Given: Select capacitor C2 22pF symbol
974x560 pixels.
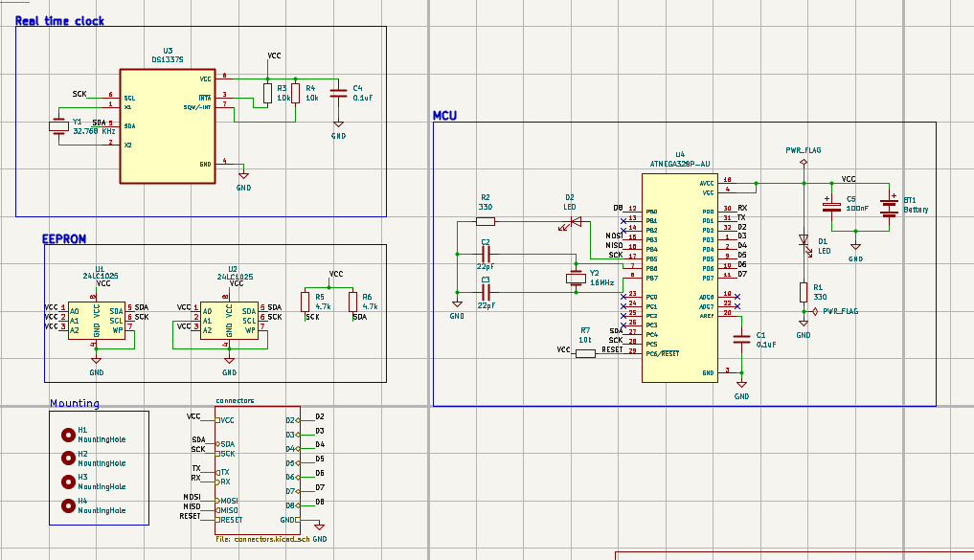Looking at the screenshot, I should [x=486, y=254].
